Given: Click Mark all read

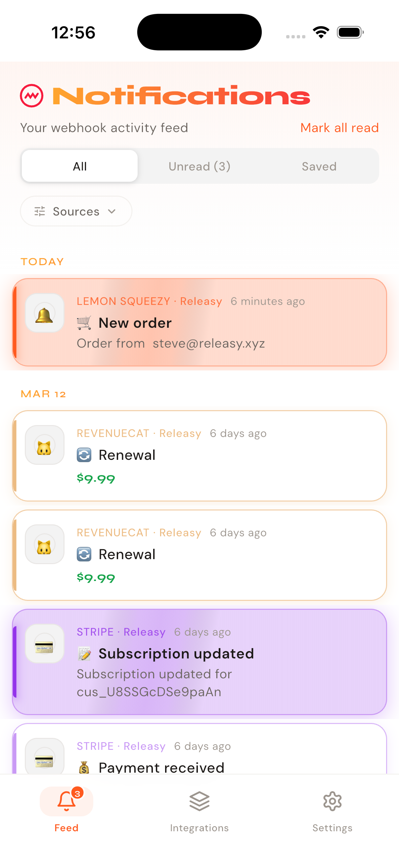Looking at the screenshot, I should (x=339, y=128).
